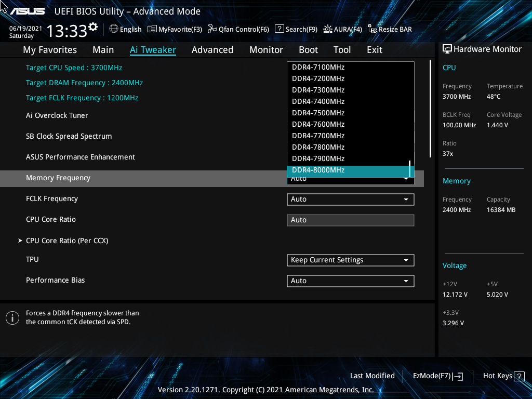The height and width of the screenshot is (399, 532).
Task: Open AURA lighting settings
Action: click(x=342, y=29)
